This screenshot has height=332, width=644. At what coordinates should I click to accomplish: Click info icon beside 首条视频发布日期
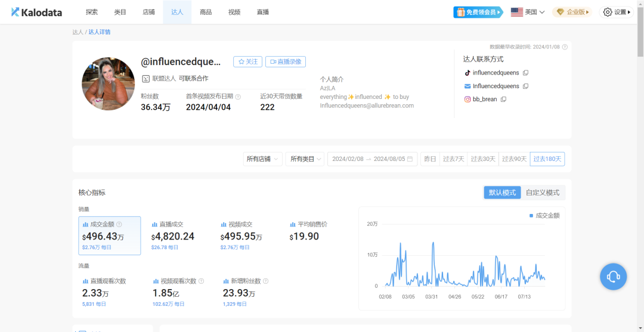coord(238,97)
